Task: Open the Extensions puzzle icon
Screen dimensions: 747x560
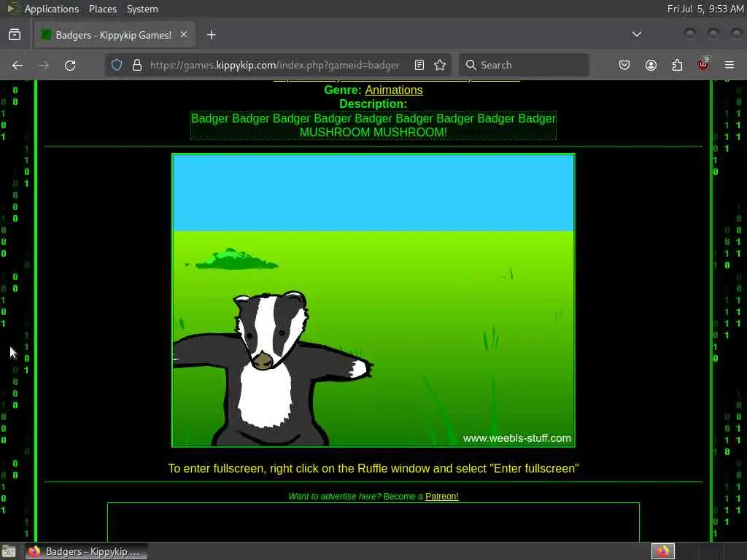Action: [x=677, y=65]
